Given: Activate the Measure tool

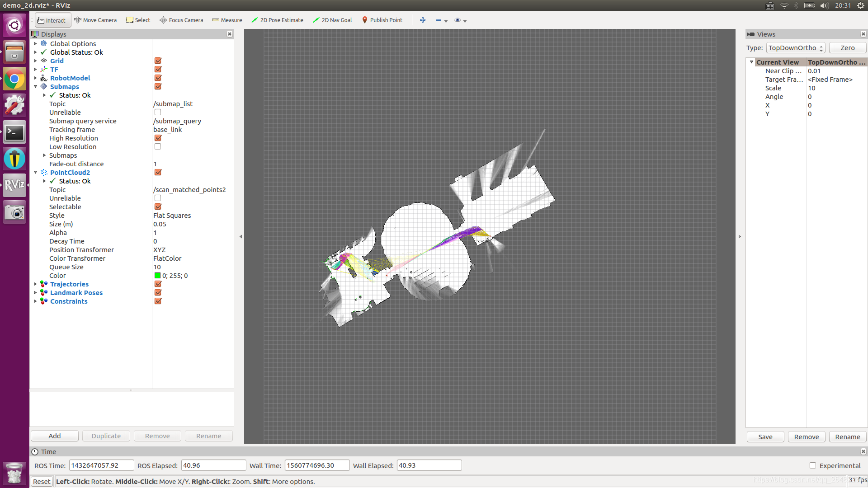Looking at the screenshot, I should [227, 20].
